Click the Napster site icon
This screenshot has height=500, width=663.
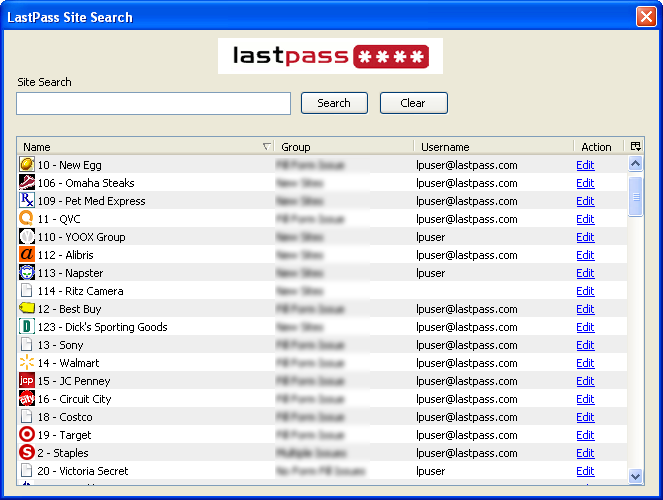pos(27,272)
